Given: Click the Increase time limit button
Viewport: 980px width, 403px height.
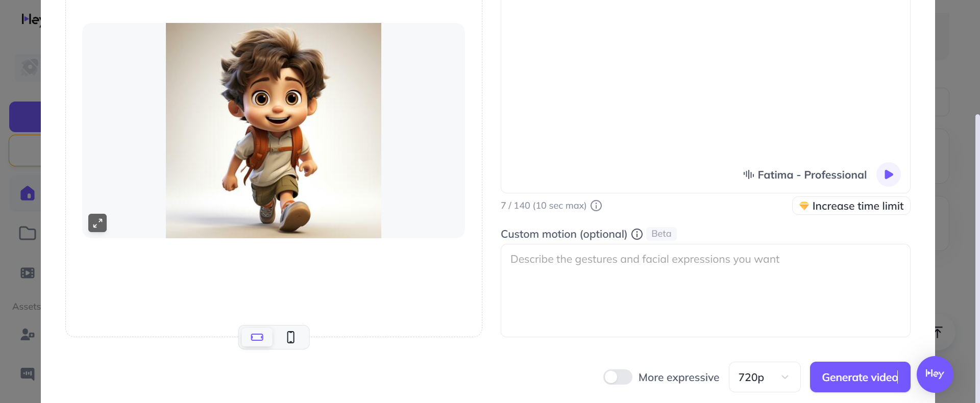Looking at the screenshot, I should pos(851,206).
